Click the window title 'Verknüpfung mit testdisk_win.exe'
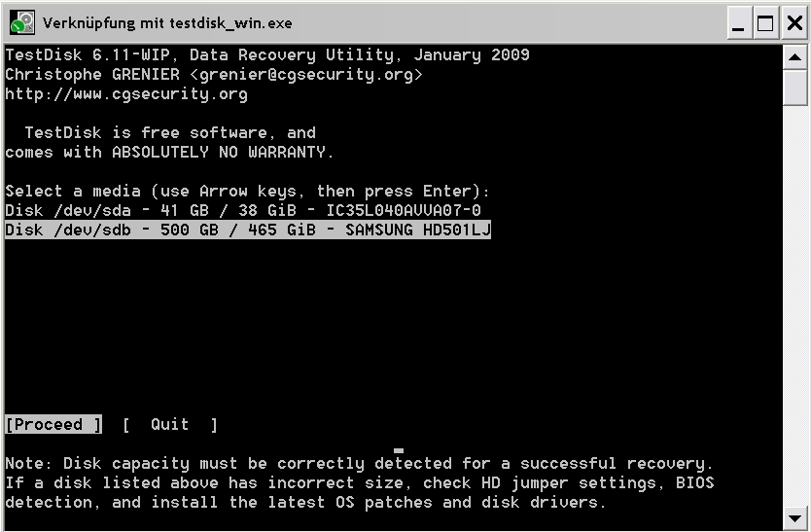The height and width of the screenshot is (532, 811). (167, 23)
